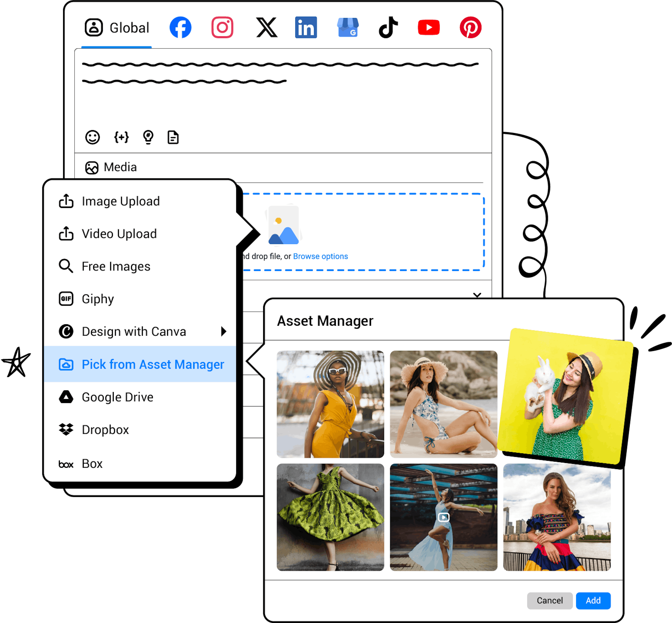
Task: Select the colorful skirt woman thumbnail
Action: (x=557, y=517)
